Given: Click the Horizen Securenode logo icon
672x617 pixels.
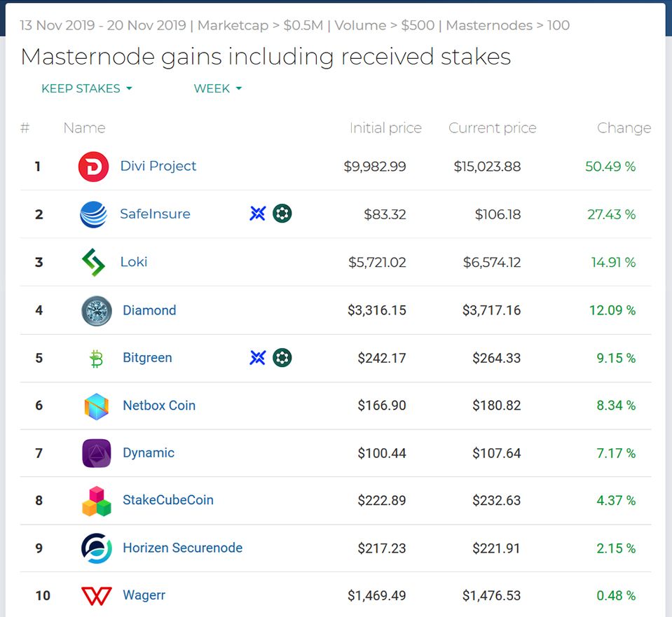Looking at the screenshot, I should [x=96, y=548].
